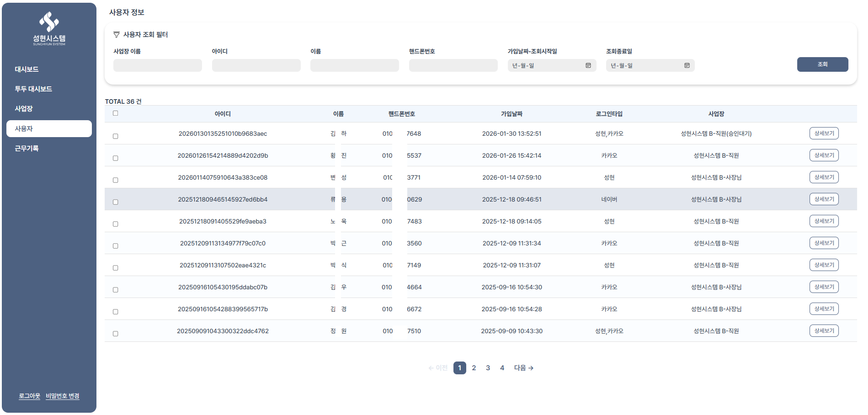This screenshot has width=868, height=415.
Task: Click the 가입날짜-조회시작일 date field
Action: 552,65
